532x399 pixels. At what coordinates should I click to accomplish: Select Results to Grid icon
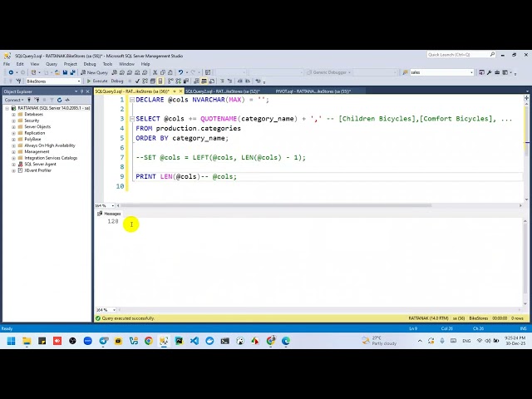coord(204,81)
